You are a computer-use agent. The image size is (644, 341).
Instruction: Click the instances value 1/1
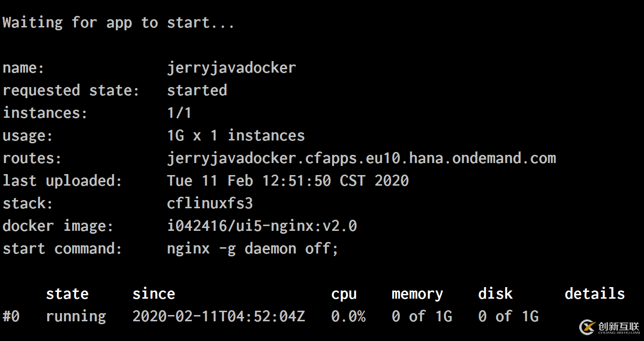[179, 113]
